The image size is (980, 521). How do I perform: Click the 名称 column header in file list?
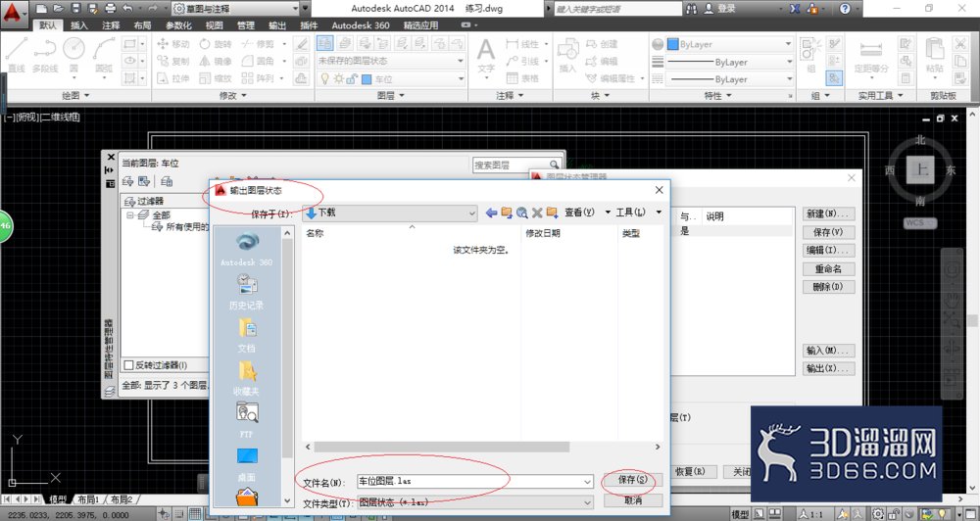(x=315, y=233)
